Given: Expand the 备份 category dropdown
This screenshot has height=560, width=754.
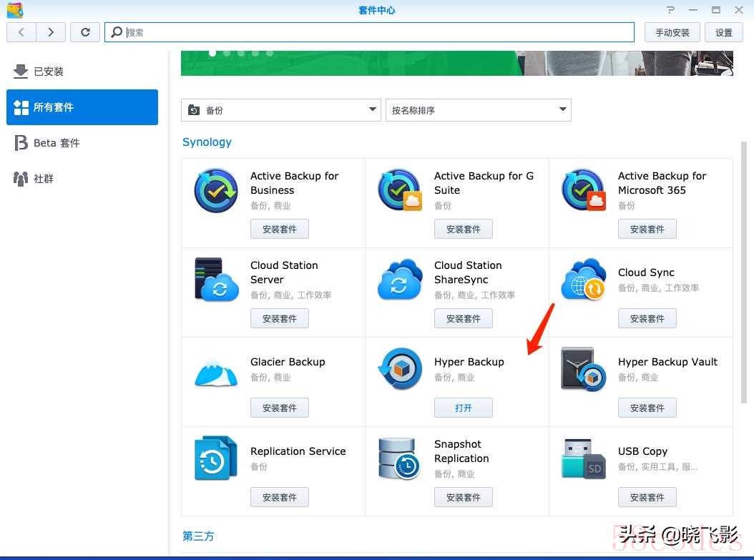Looking at the screenshot, I should tap(281, 110).
